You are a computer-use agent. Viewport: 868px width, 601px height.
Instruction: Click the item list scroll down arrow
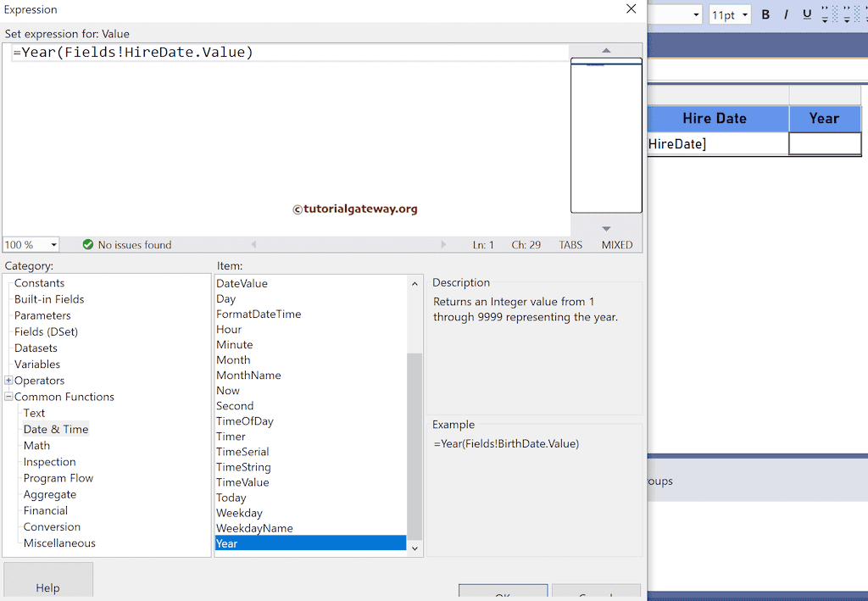tap(415, 548)
